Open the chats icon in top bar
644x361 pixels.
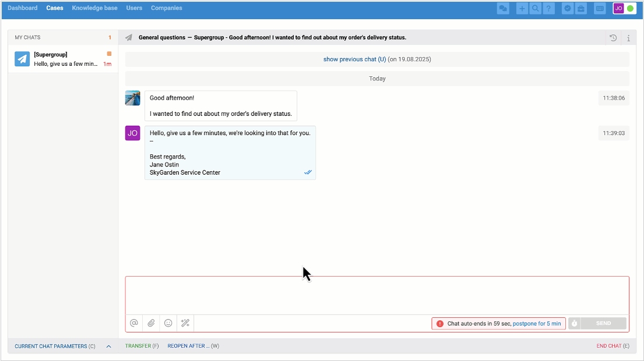click(x=503, y=9)
